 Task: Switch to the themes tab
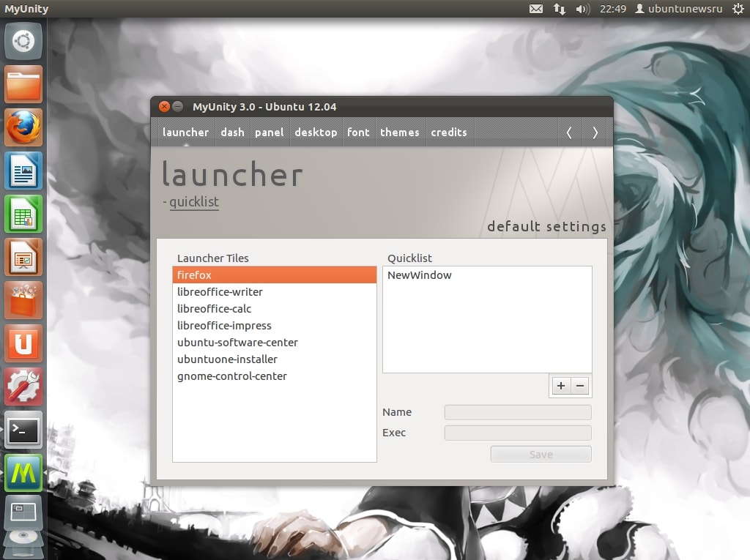point(400,132)
